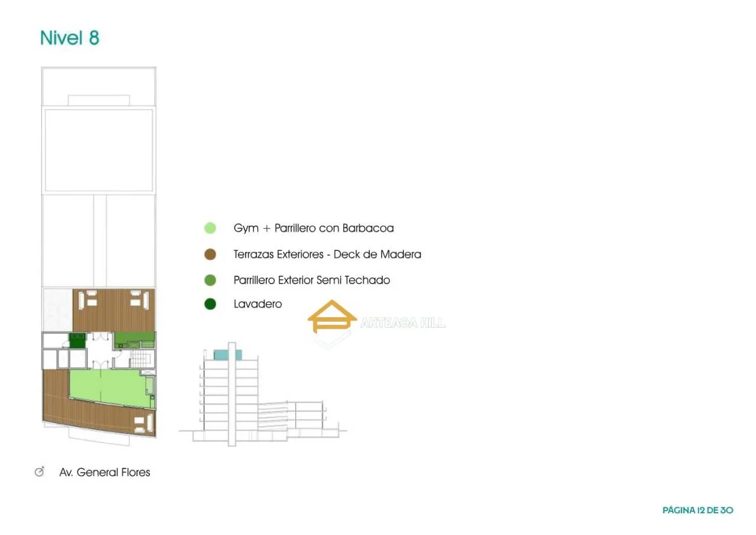
Task: Click the dark green Lavadero legend dot
Action: coord(210,304)
